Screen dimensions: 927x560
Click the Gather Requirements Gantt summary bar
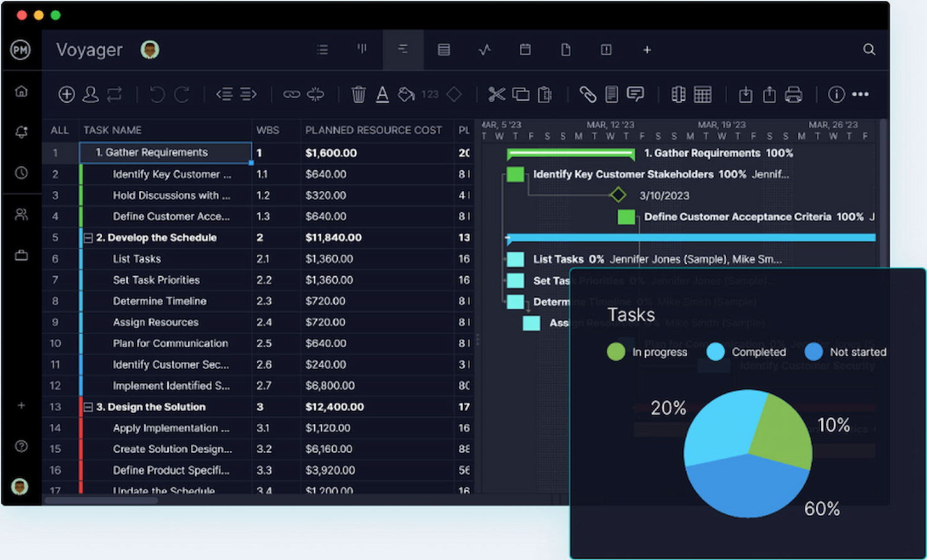571,153
